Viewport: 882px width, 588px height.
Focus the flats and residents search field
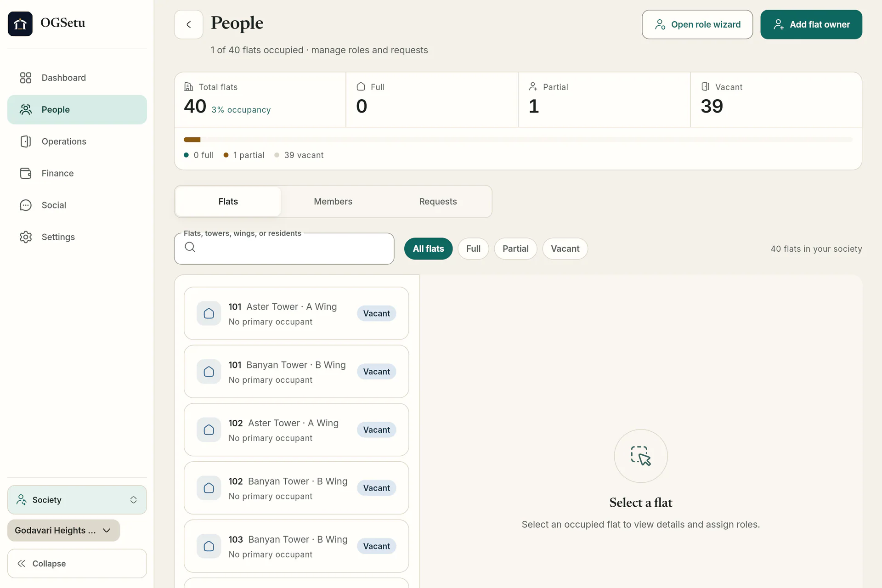click(284, 249)
